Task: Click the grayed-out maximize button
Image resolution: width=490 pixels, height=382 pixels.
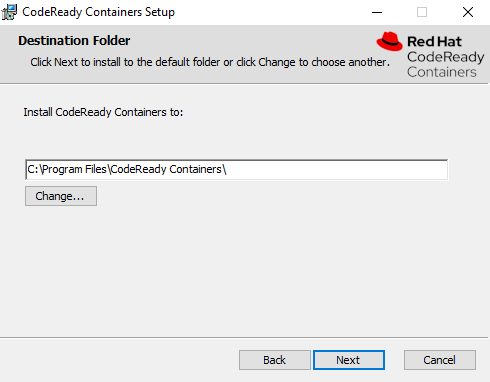Action: coord(422,12)
